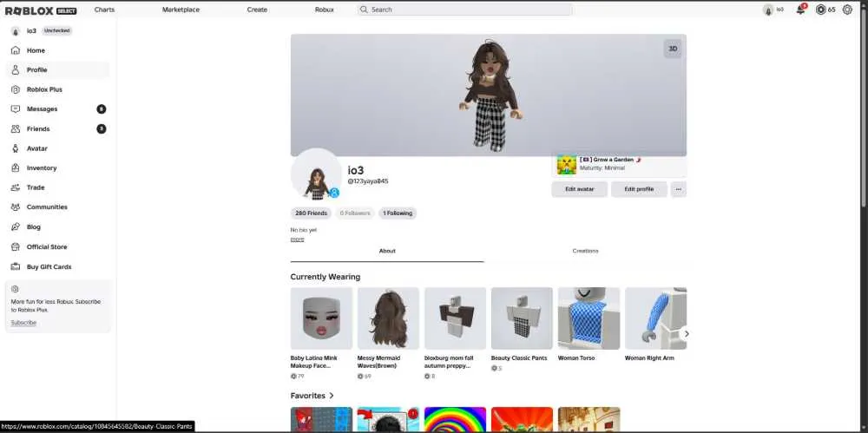Screen dimensions: 868x433
Task: Open the Roblox Plus sidebar icon
Action: click(16, 89)
